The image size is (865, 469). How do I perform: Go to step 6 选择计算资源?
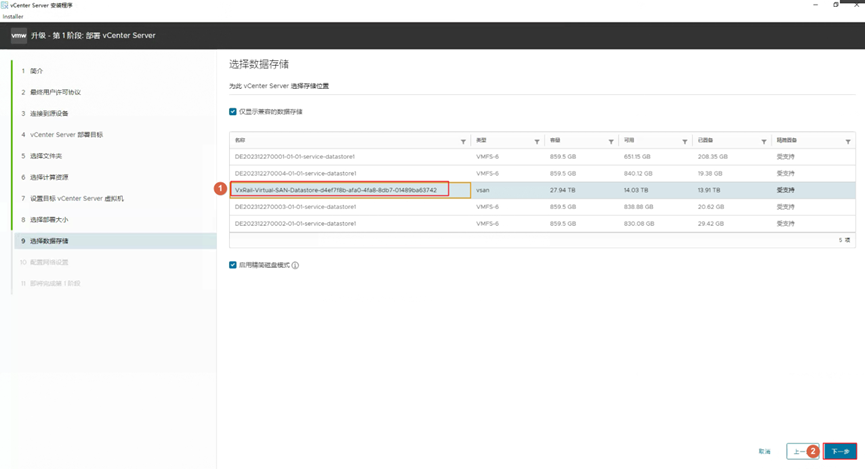coord(49,177)
